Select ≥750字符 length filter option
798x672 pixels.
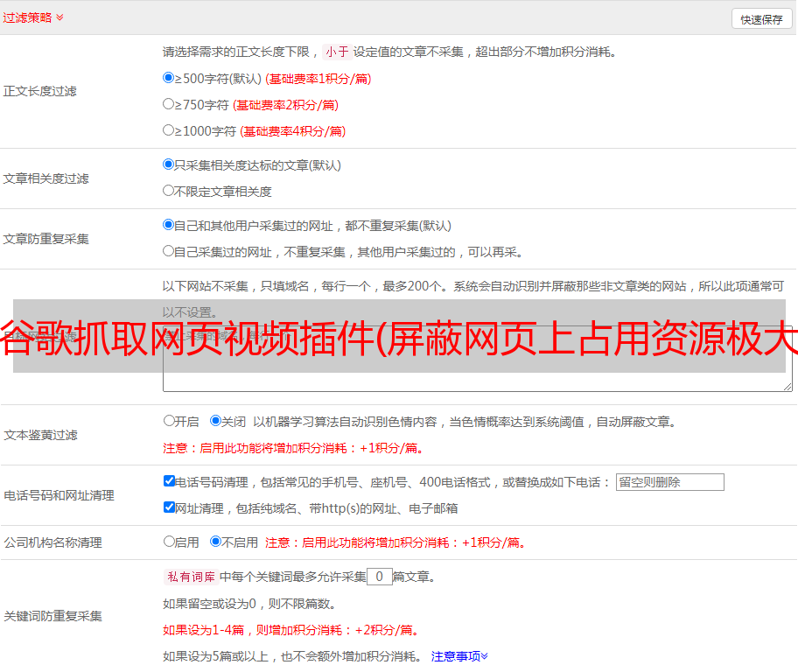point(169,104)
